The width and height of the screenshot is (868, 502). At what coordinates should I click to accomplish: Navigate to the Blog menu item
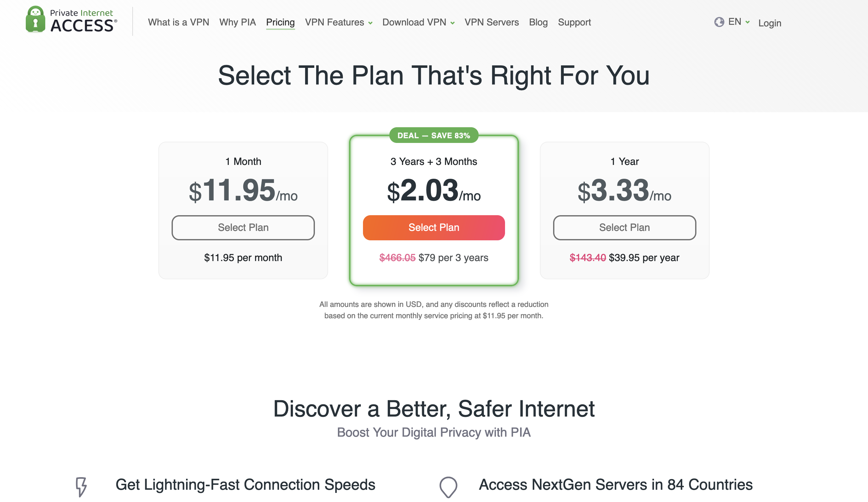click(x=537, y=22)
